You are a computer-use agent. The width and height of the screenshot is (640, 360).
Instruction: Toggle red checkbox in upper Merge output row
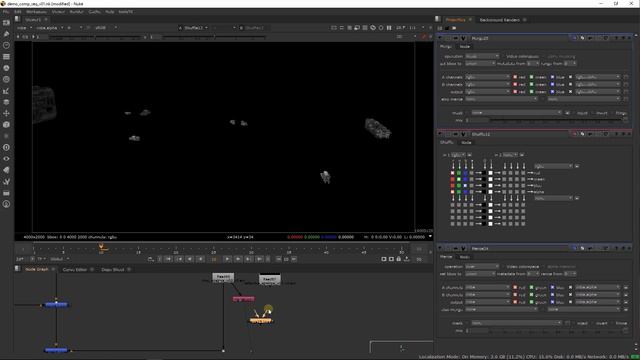[515, 92]
